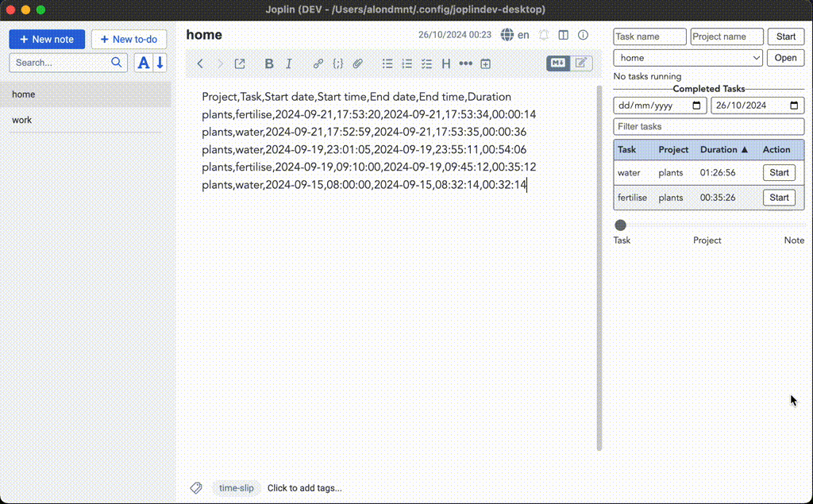Select the work note in list

coord(86,120)
